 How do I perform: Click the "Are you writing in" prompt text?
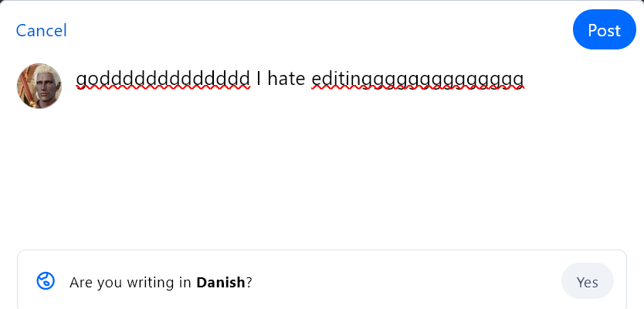click(130, 283)
